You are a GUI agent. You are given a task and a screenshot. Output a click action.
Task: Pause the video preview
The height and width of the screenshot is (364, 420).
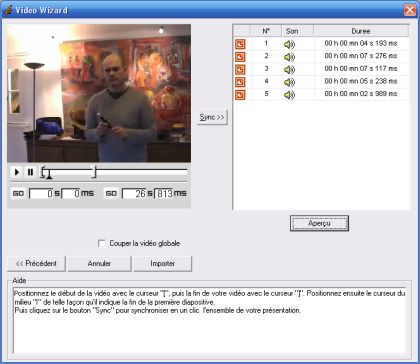[30, 172]
